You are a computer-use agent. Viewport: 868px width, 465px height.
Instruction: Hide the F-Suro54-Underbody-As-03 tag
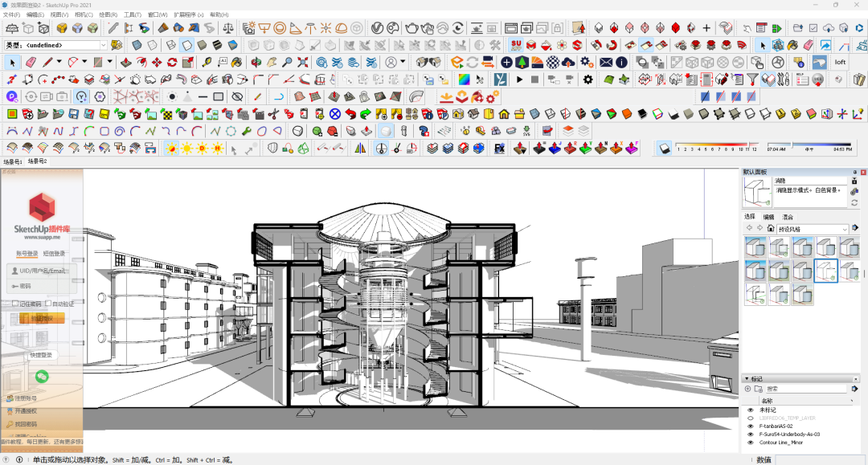tap(751, 434)
